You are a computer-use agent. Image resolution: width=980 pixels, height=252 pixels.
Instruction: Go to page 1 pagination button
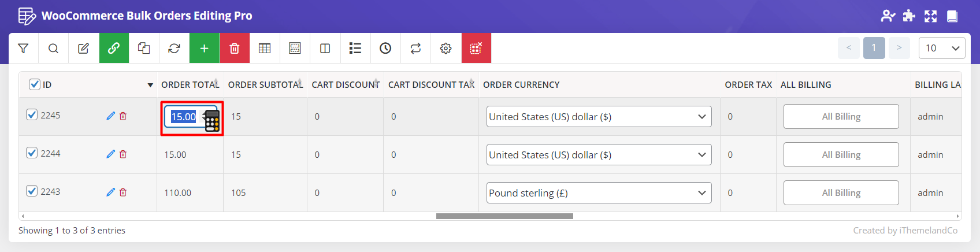pos(874,48)
